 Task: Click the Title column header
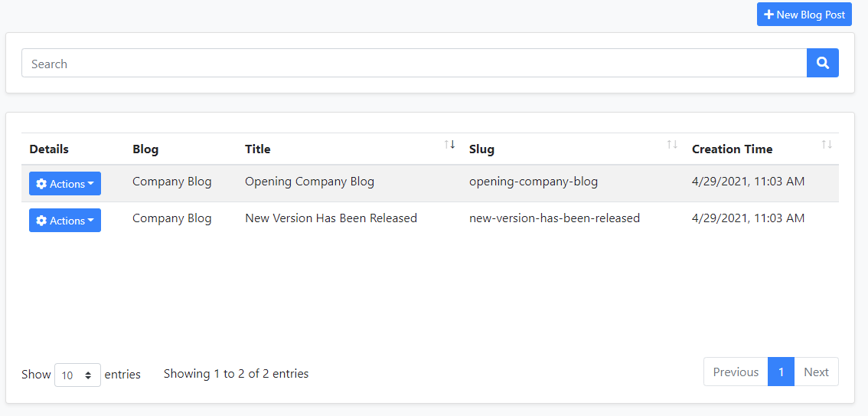pyautogui.click(x=258, y=149)
